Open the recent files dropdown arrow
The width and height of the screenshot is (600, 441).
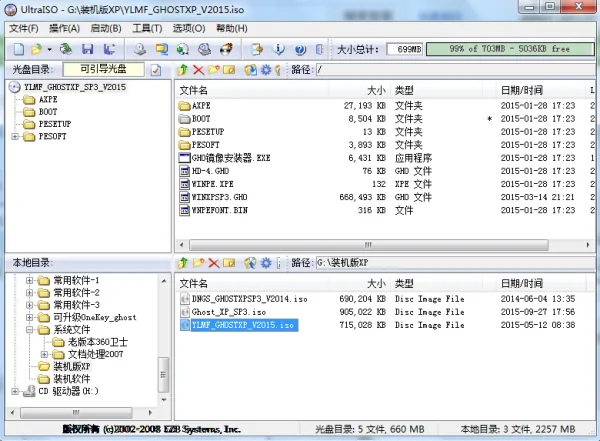(x=49, y=49)
